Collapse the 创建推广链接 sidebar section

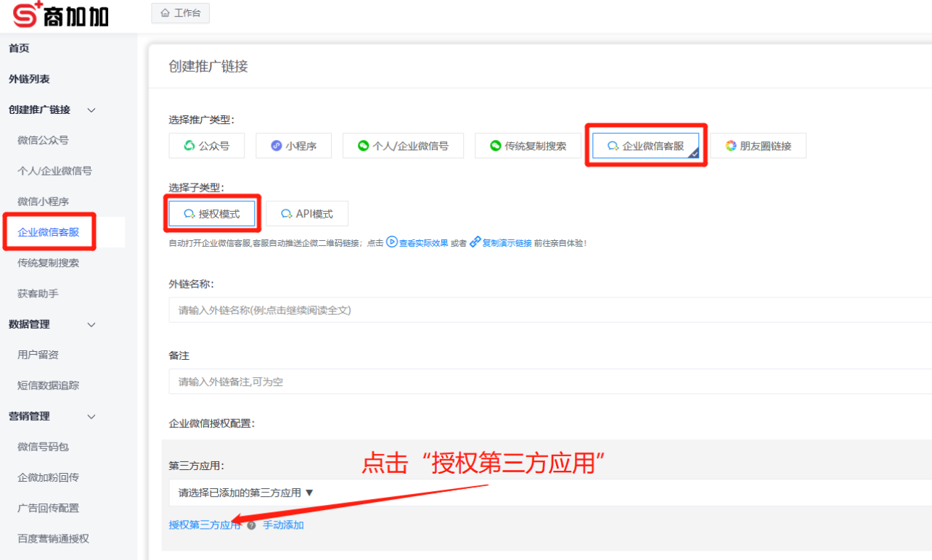point(91,110)
